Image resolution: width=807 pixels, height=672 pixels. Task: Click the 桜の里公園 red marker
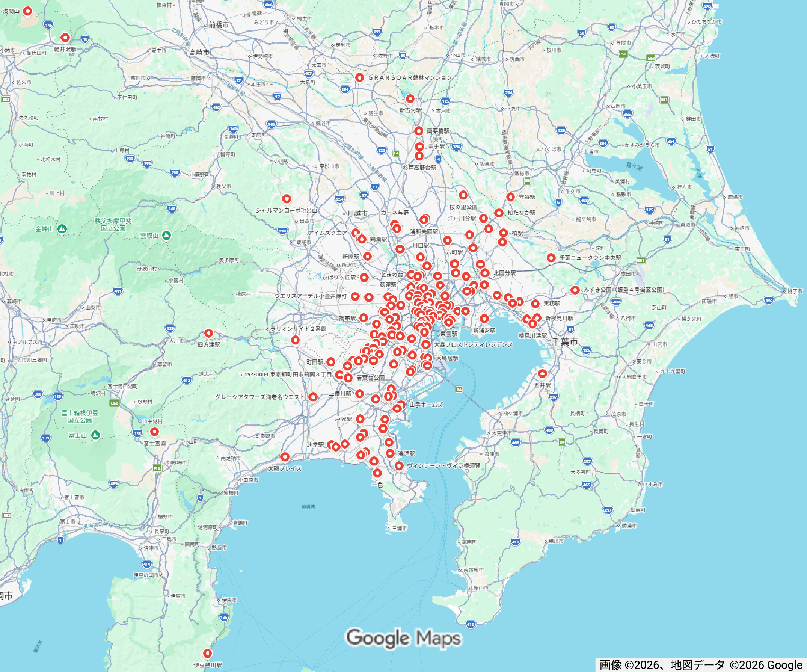coord(463,195)
